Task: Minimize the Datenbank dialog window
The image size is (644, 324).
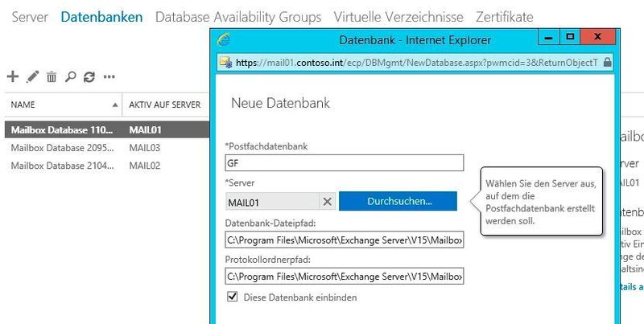Action: 549,37
